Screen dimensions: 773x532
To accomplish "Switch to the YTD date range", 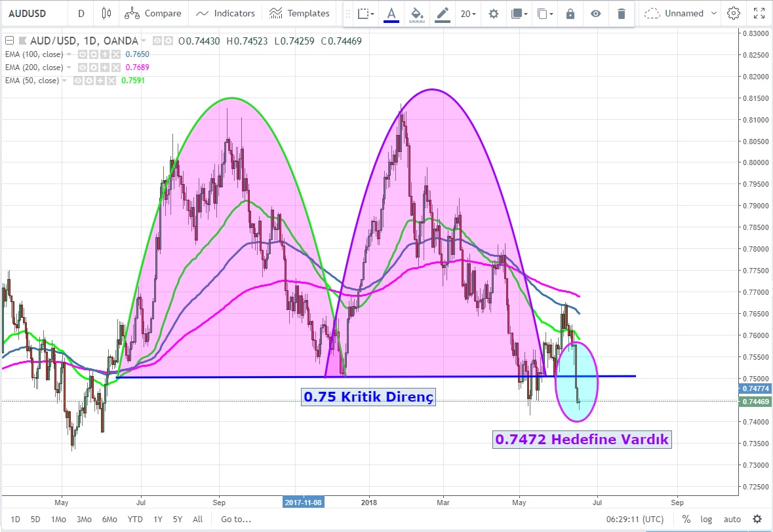I will [135, 520].
